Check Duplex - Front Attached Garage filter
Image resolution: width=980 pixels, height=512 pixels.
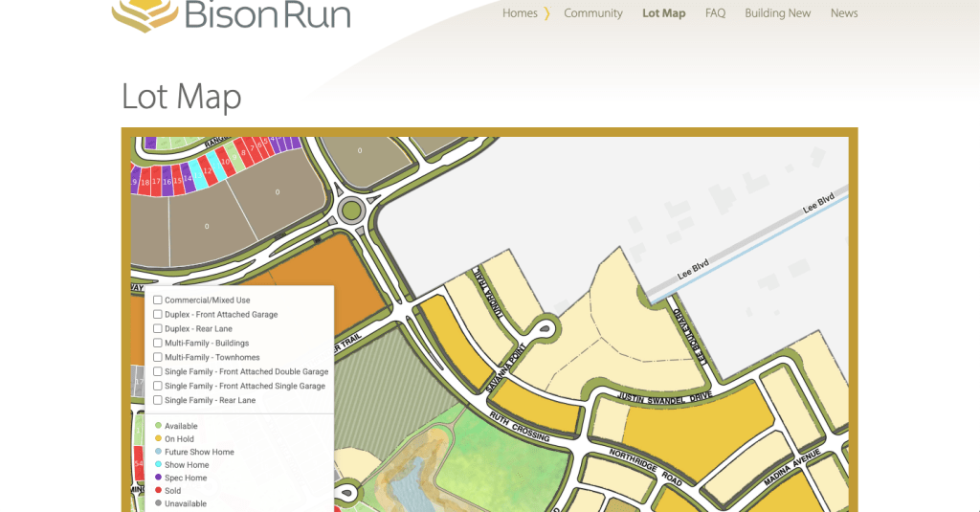tap(158, 315)
